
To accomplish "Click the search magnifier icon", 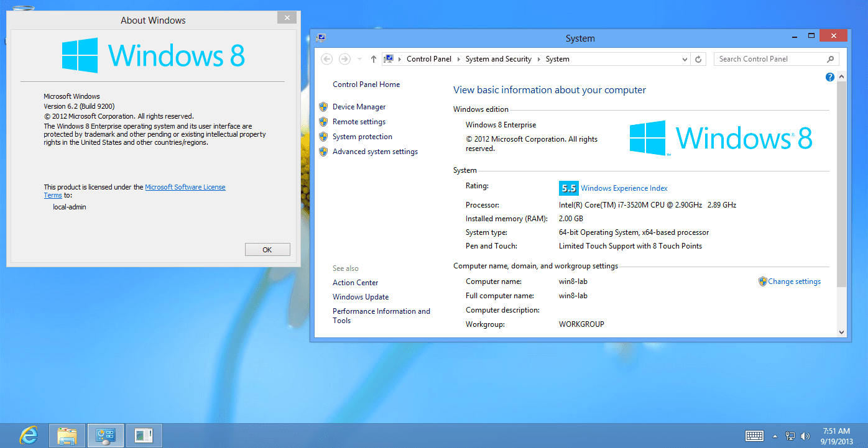I will point(831,59).
